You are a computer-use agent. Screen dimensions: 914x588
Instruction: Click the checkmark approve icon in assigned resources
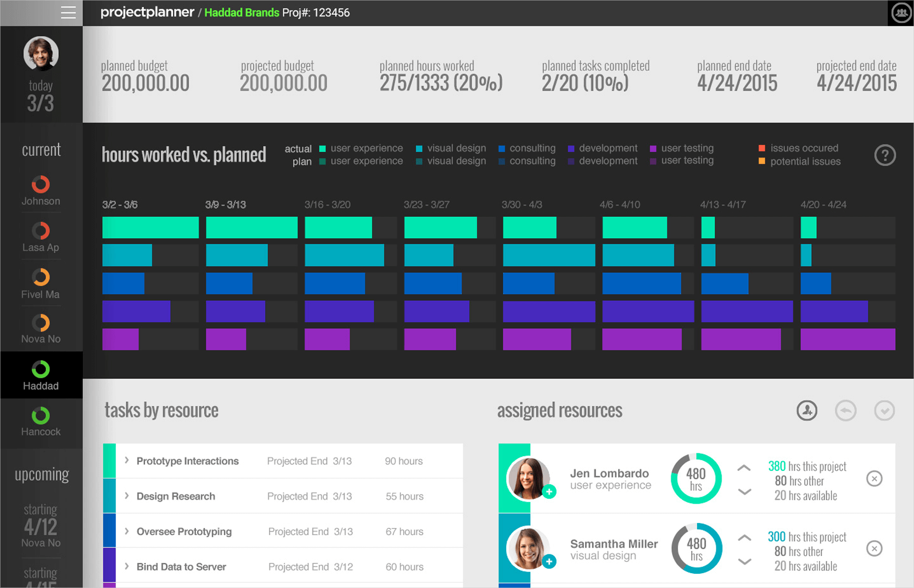(x=884, y=410)
